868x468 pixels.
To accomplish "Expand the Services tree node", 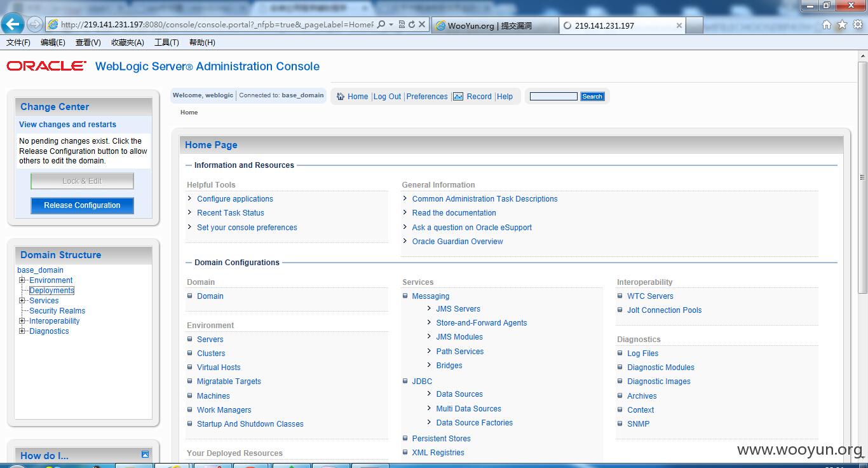I will coord(22,300).
